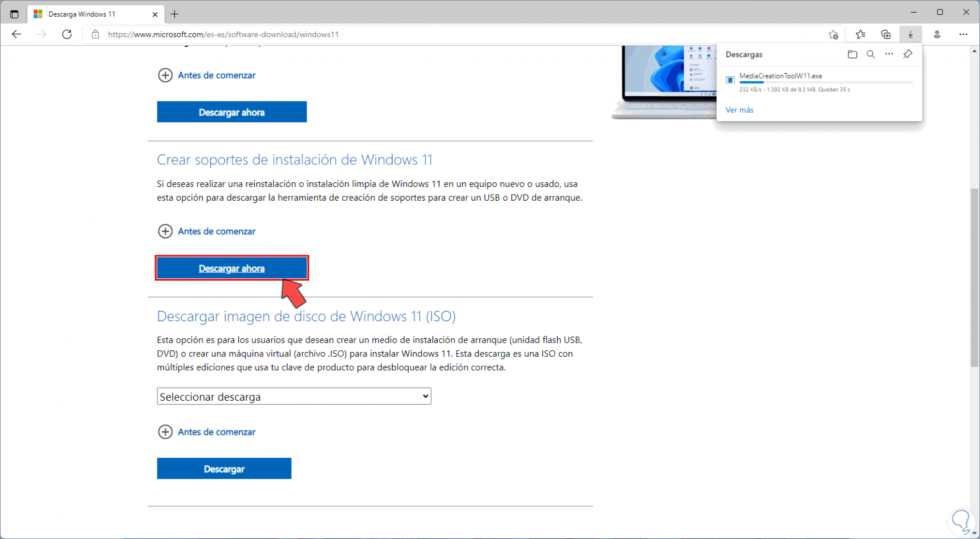Maximize the browser window
This screenshot has width=980, height=539.
940,12
